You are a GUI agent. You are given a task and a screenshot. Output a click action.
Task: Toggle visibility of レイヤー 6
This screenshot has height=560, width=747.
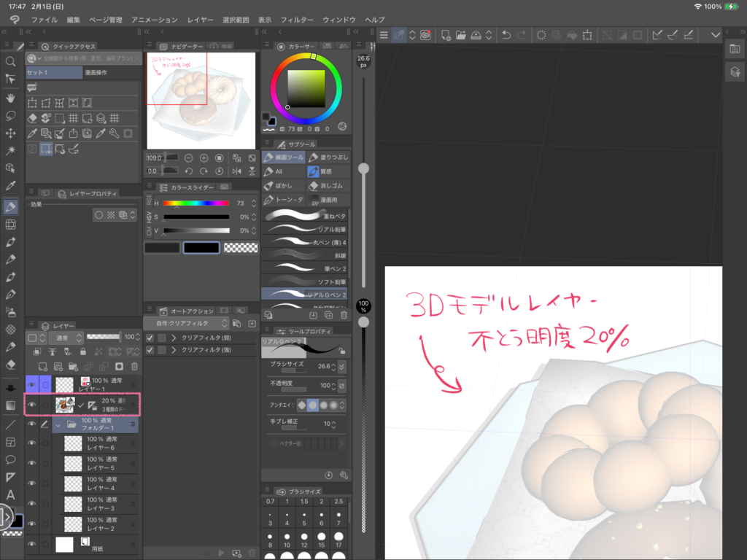[31, 443]
